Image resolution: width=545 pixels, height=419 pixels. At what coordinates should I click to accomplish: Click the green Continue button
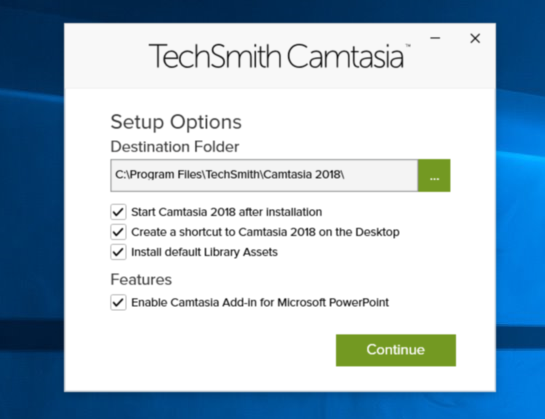pos(396,350)
